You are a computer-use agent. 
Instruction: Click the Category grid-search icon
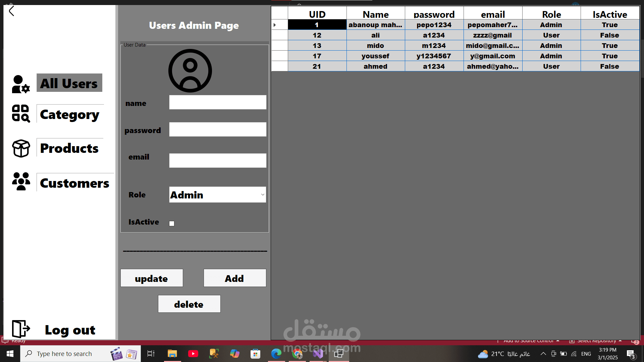tap(21, 113)
